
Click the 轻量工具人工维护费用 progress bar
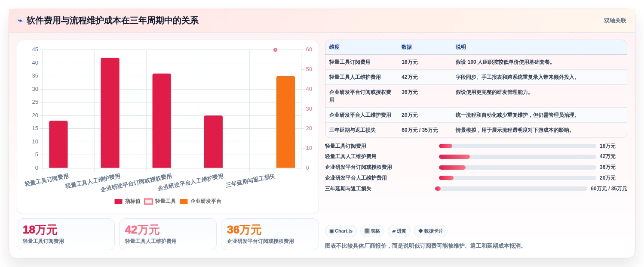pos(518,156)
